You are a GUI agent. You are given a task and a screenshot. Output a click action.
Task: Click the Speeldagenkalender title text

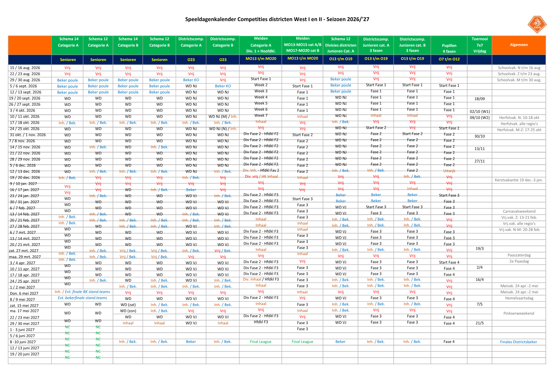coord(277,19)
